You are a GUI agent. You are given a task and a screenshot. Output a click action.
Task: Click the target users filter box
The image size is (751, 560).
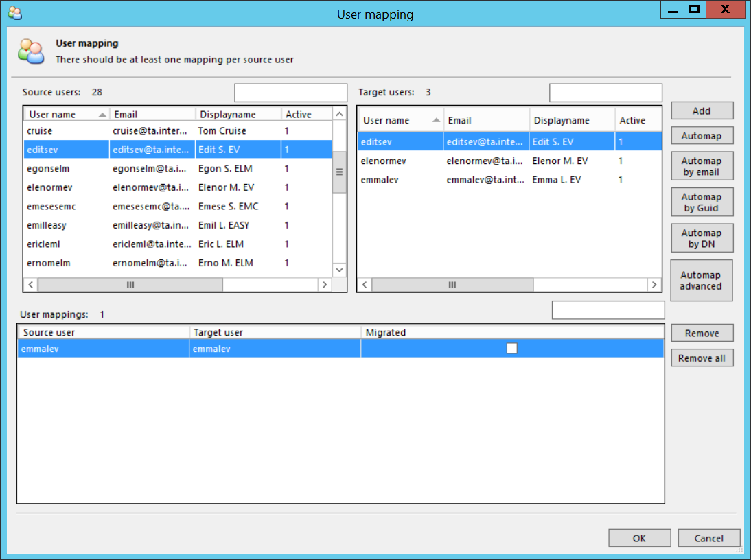(605, 93)
